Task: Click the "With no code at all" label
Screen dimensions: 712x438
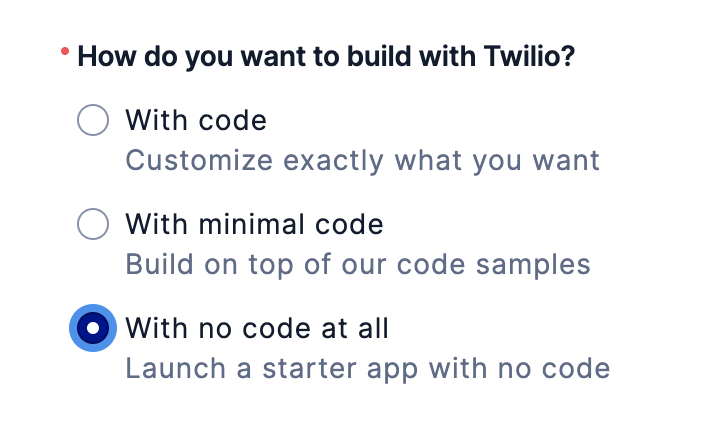Action: 257,328
